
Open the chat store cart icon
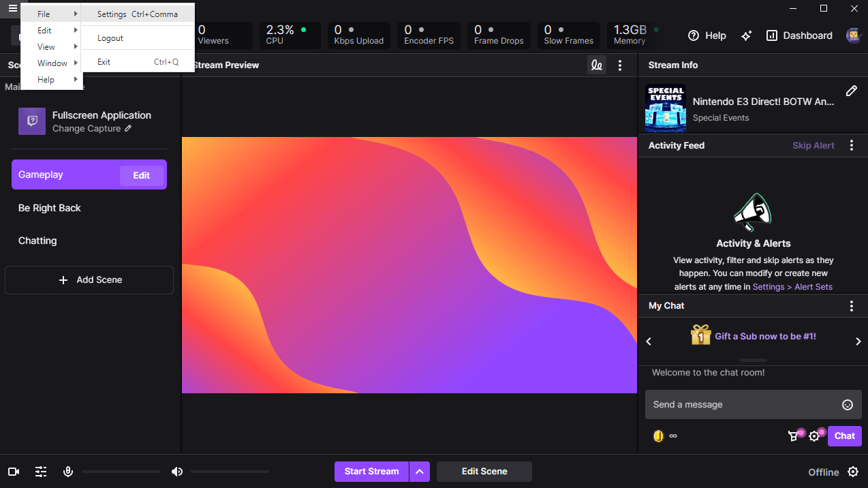coord(793,436)
